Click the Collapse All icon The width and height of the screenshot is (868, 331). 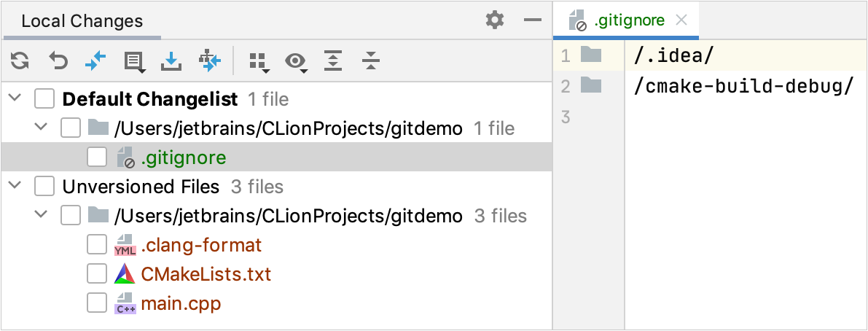pyautogui.click(x=371, y=62)
